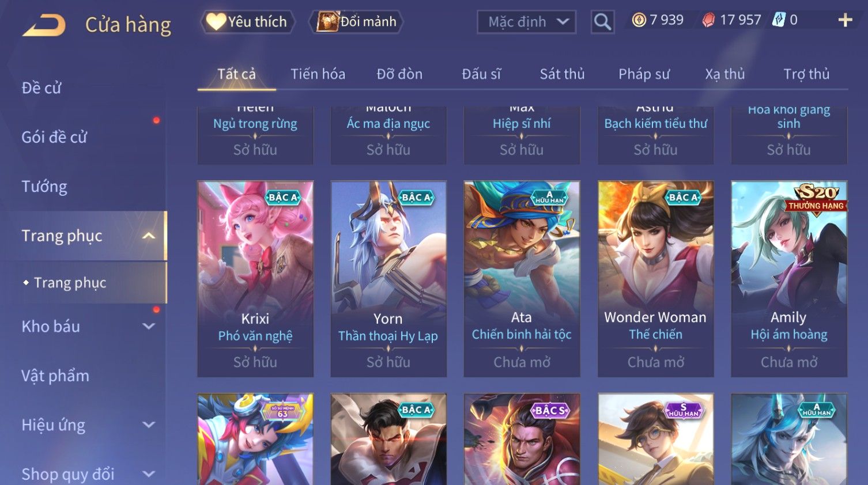The height and width of the screenshot is (485, 868).
Task: Expand the Kho báu section
Action: tap(149, 326)
